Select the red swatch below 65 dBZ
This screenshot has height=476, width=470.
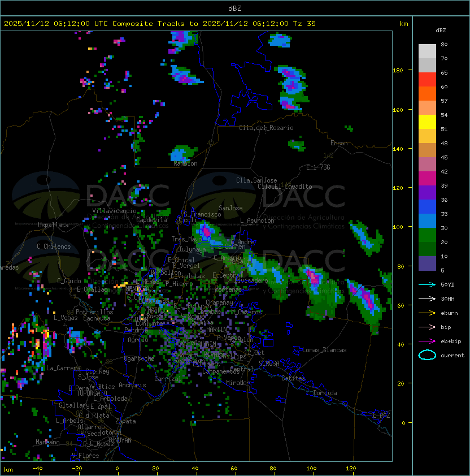pos(427,79)
